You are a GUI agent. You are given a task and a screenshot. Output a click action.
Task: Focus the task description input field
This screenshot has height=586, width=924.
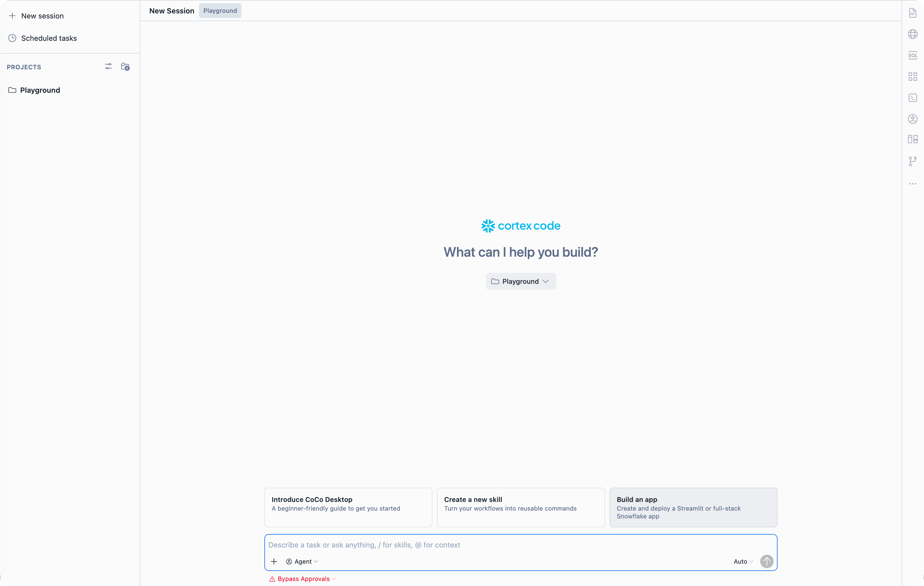(521, 545)
